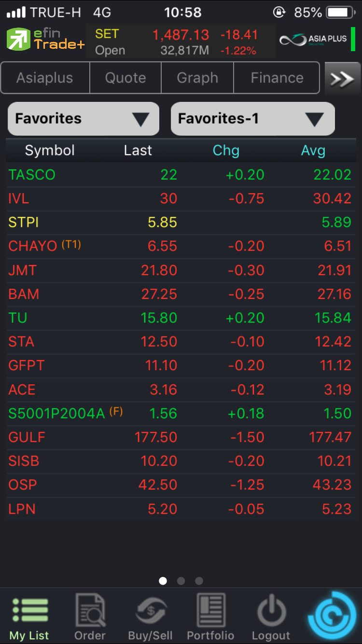Open the Favorites-1 list dropdown

point(252,119)
